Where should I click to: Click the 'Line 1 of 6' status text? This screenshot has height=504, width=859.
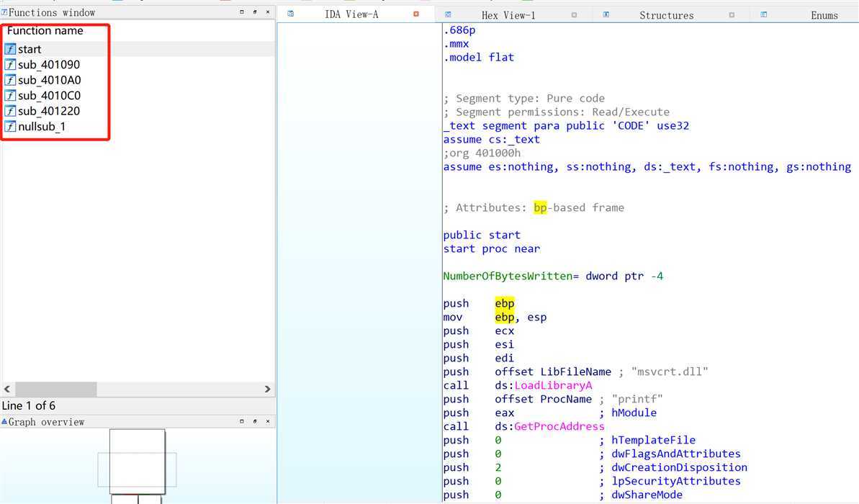click(x=29, y=406)
